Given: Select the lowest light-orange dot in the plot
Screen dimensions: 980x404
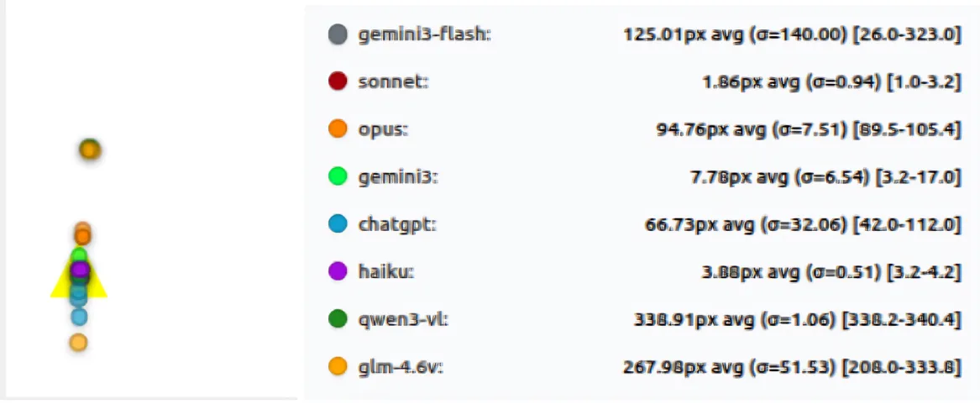Looking at the screenshot, I should click(x=78, y=343).
